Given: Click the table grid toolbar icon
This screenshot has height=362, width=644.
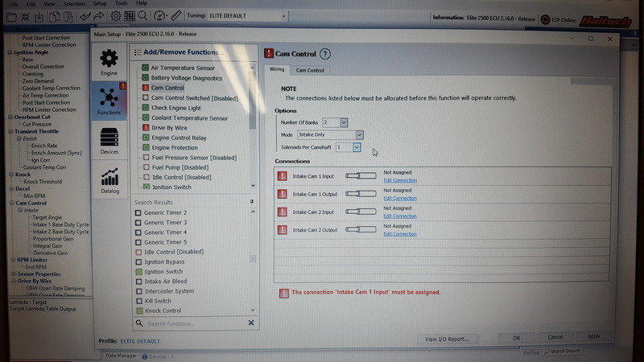Looking at the screenshot, I should 130,16.
